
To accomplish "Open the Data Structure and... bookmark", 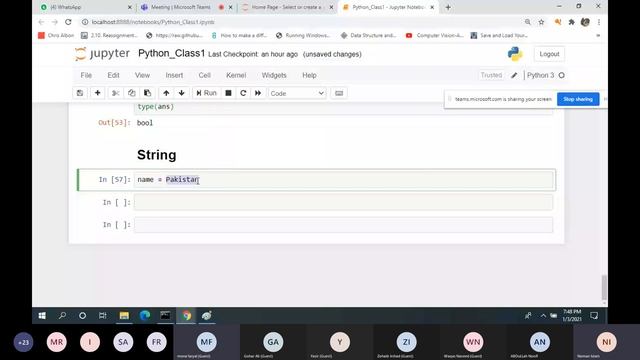I will point(369,36).
